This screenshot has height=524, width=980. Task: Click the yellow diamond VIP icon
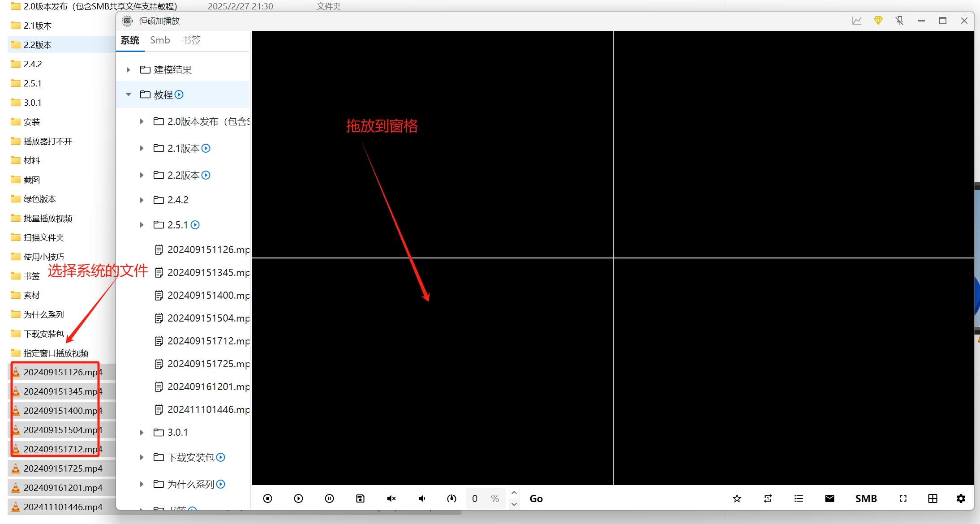(x=878, y=21)
